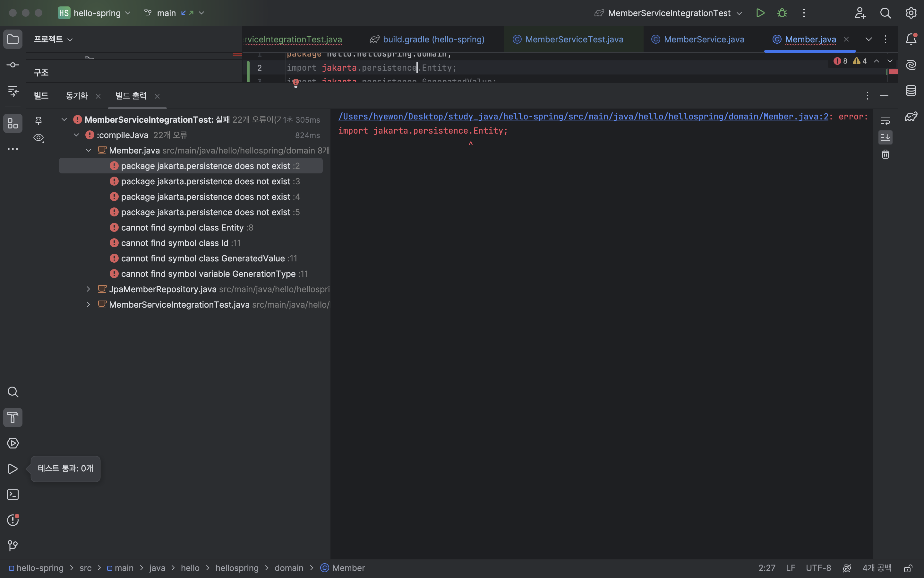Switch to build.gradle (hello-spring) tab

click(x=427, y=39)
